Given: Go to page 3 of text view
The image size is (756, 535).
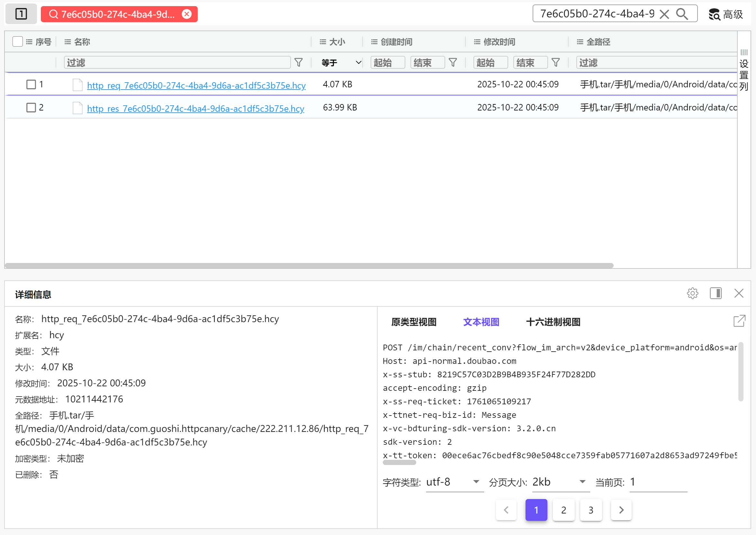Looking at the screenshot, I should 591,510.
